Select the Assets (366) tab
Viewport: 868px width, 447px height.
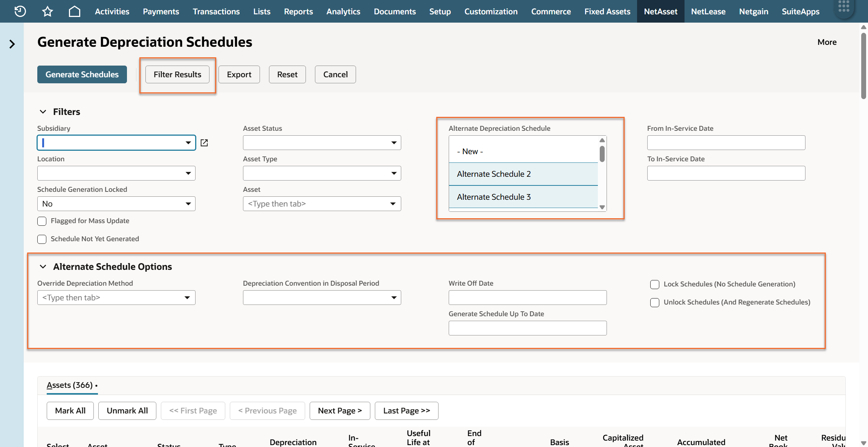pos(72,385)
